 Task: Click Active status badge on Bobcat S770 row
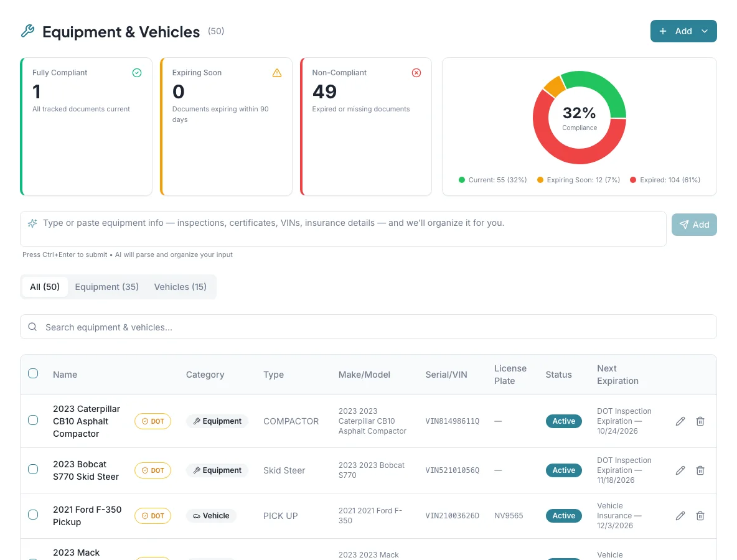[563, 470]
